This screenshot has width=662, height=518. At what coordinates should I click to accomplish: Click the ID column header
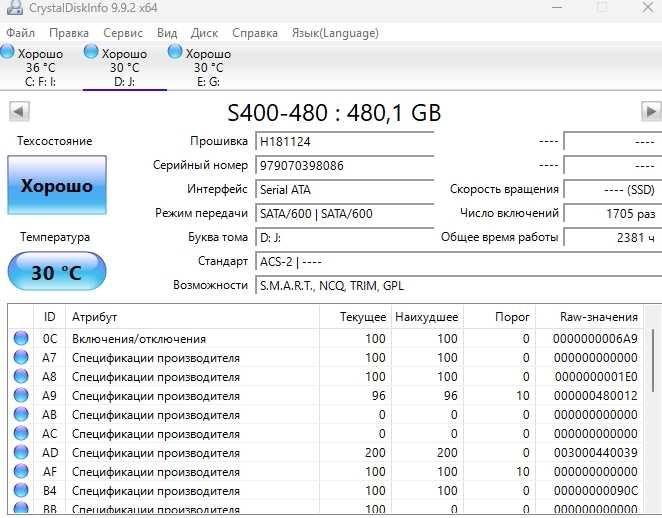[49, 317]
